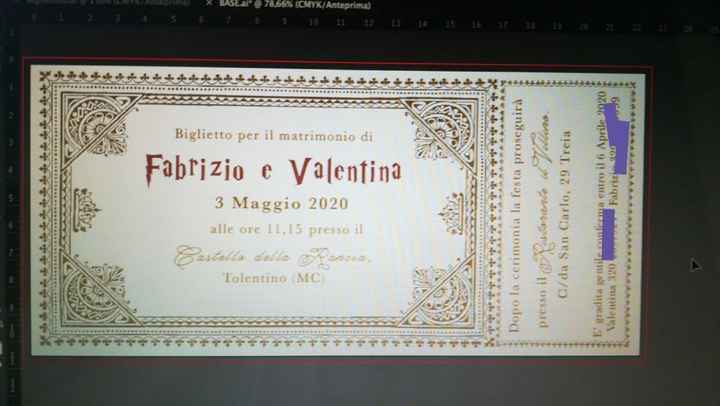The width and height of the screenshot is (720, 406).
Task: Select the '3 Maggio 2020' date text
Action: pos(281,203)
